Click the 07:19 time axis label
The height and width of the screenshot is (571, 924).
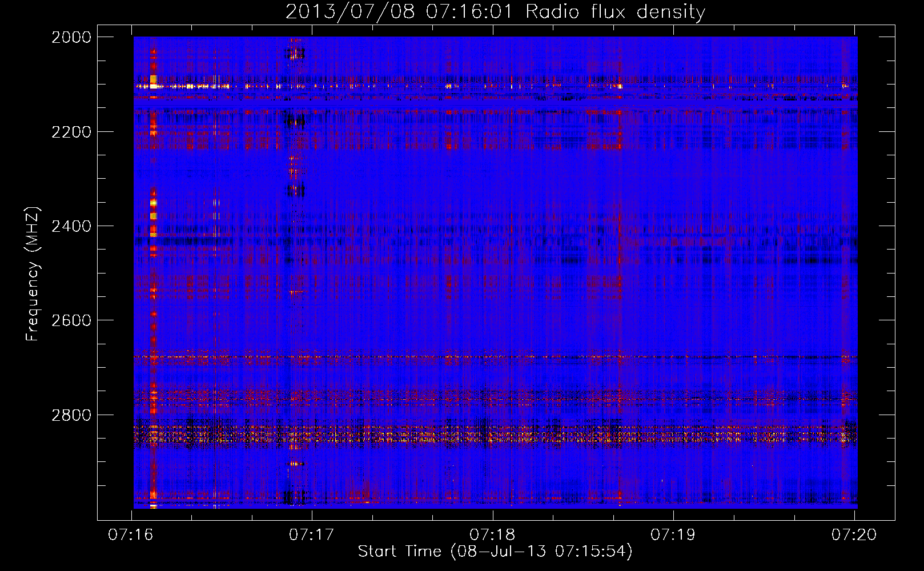(x=673, y=534)
